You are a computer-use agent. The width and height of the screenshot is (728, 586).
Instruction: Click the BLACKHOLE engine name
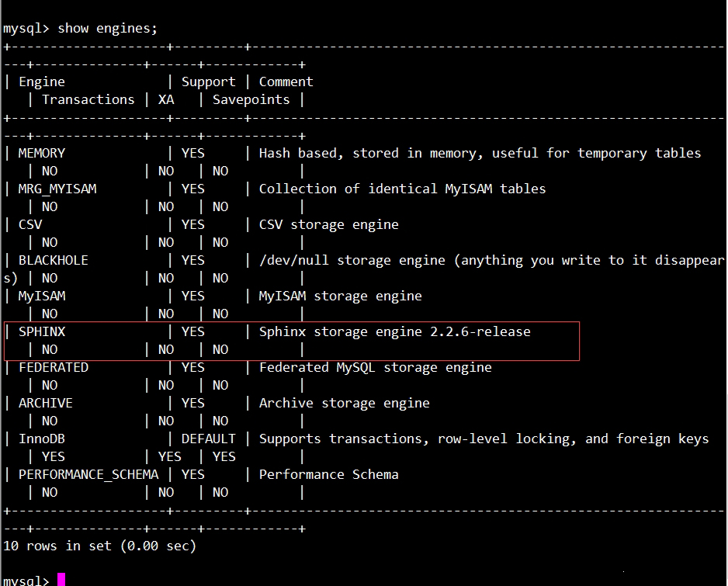[x=54, y=261]
